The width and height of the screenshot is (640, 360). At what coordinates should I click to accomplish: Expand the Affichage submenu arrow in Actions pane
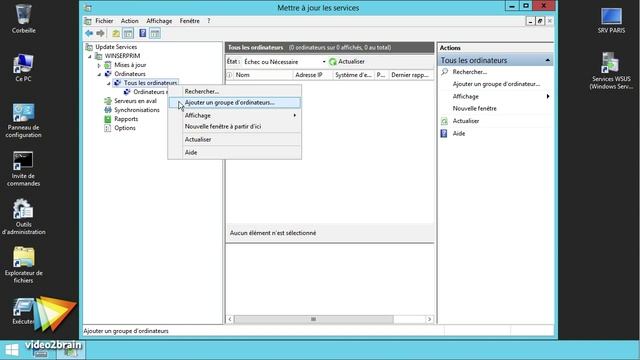click(548, 96)
